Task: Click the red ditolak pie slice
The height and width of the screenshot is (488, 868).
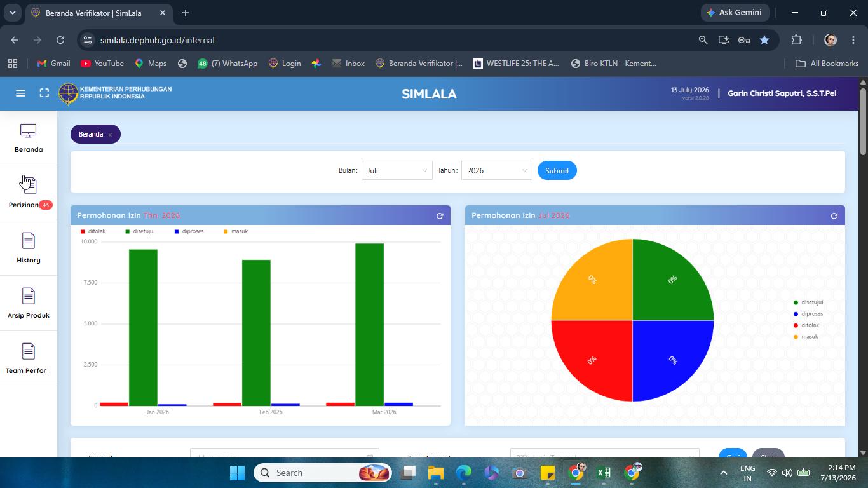Action: pos(597,355)
